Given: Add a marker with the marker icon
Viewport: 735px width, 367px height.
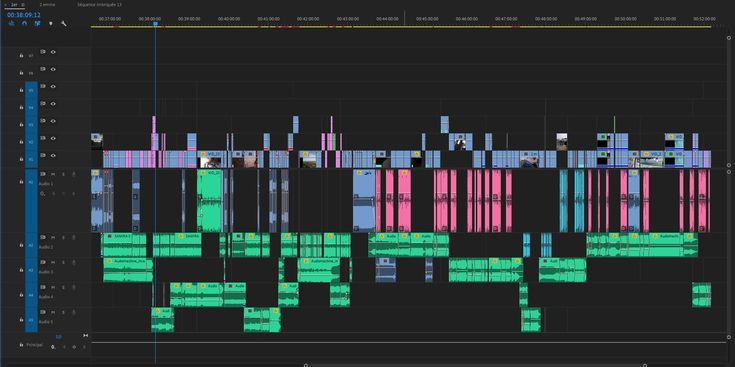Looking at the screenshot, I should coord(51,23).
